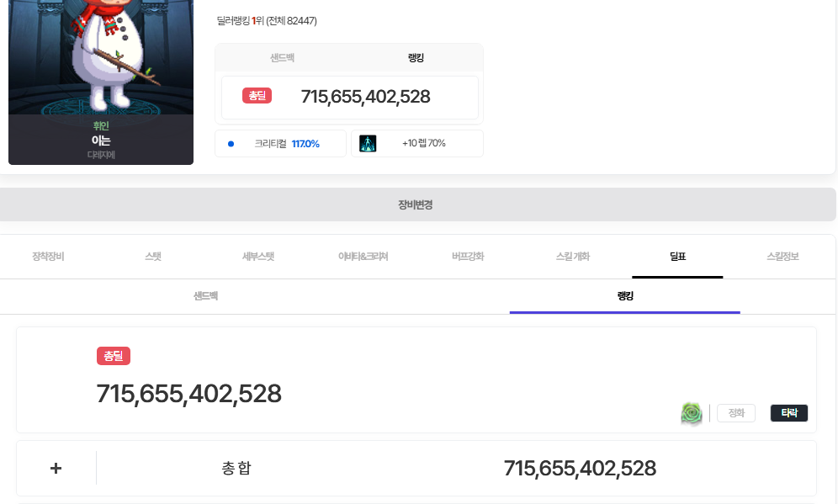
Task: Expand the 총합 row with plus icon
Action: tap(56, 469)
